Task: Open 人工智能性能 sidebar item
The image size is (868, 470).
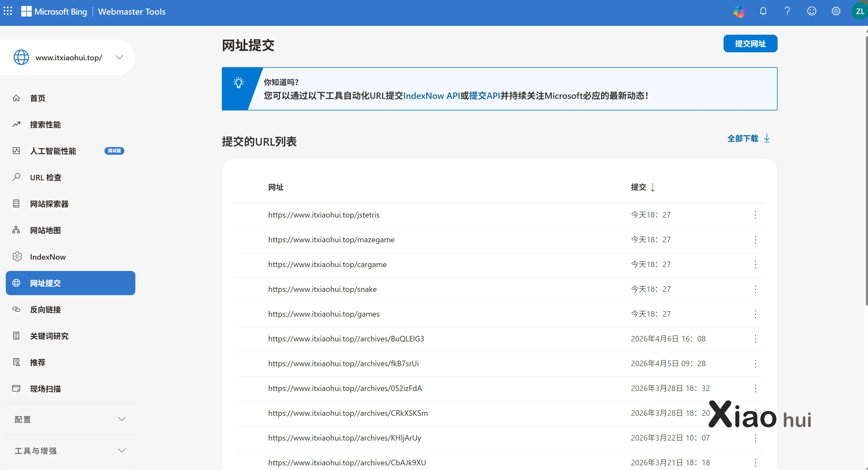Action: (x=53, y=151)
